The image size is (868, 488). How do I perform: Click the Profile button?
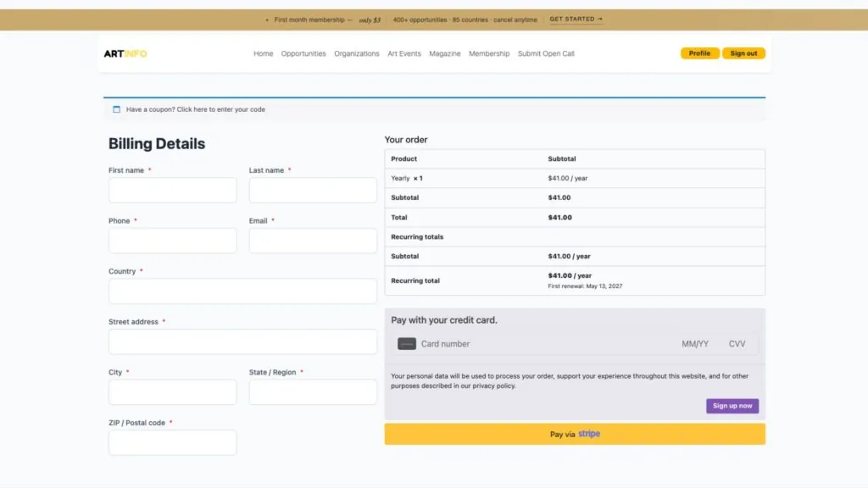699,53
